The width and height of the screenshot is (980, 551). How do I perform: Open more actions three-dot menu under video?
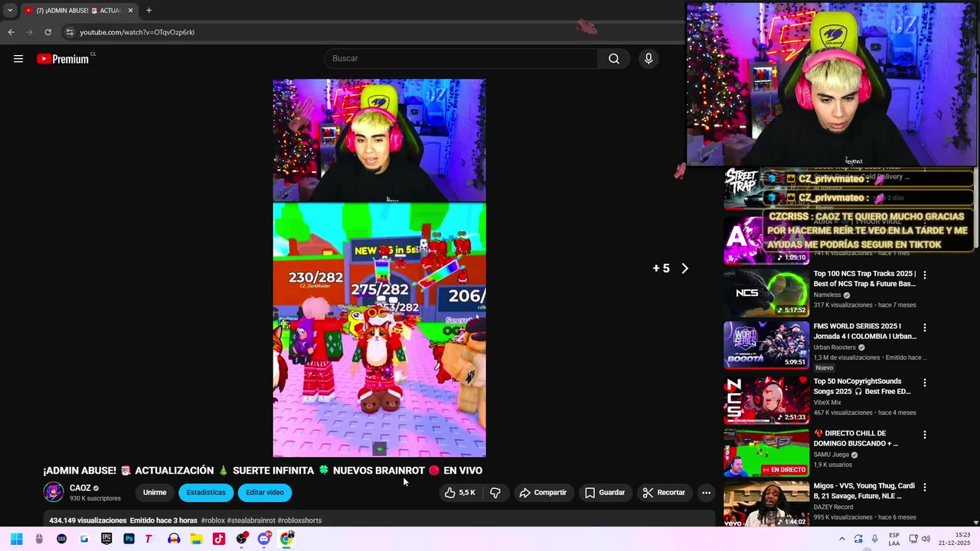click(706, 493)
